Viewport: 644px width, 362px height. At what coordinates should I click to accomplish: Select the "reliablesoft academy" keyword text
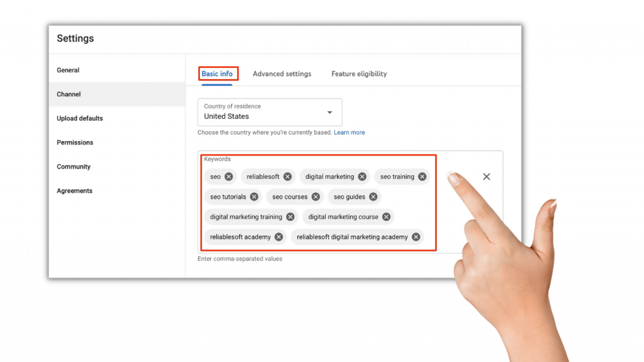coord(240,237)
